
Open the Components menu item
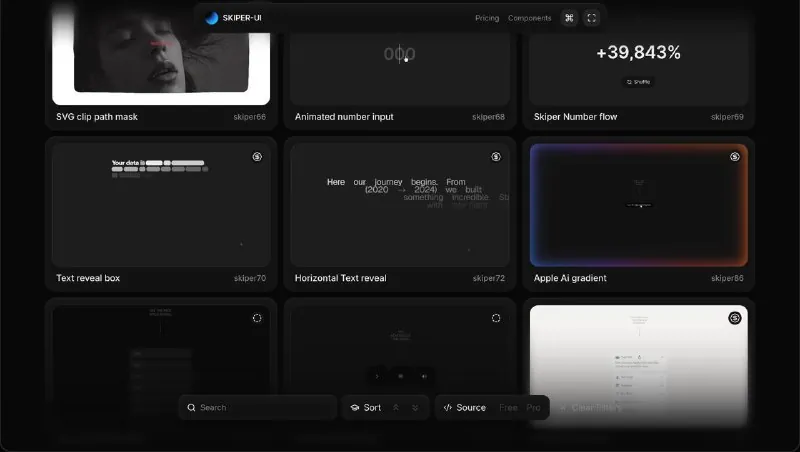pyautogui.click(x=530, y=18)
